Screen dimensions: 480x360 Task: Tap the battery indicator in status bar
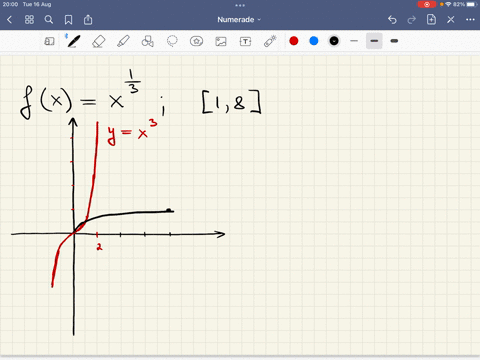(x=472, y=4)
